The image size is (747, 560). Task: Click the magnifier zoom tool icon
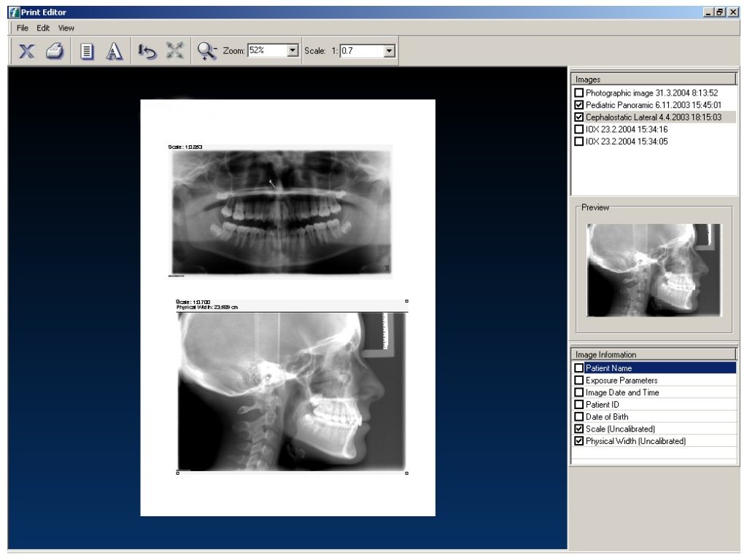pyautogui.click(x=206, y=51)
